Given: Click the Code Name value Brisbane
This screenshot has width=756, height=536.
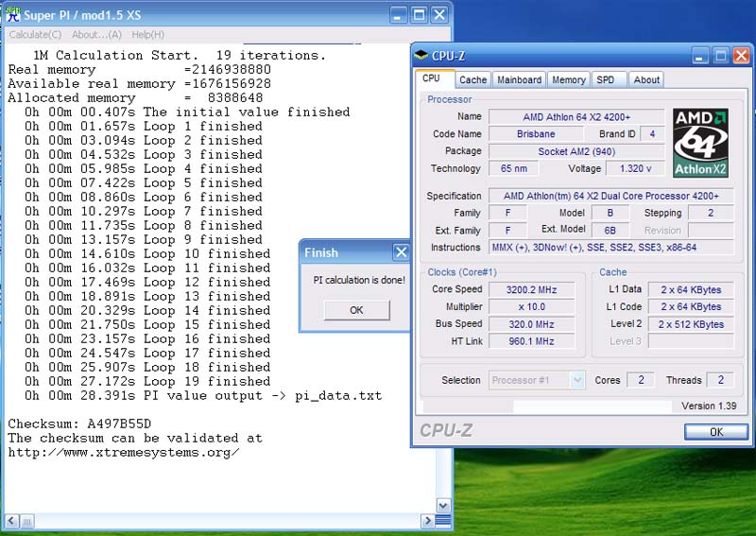Looking at the screenshot, I should (x=536, y=133).
